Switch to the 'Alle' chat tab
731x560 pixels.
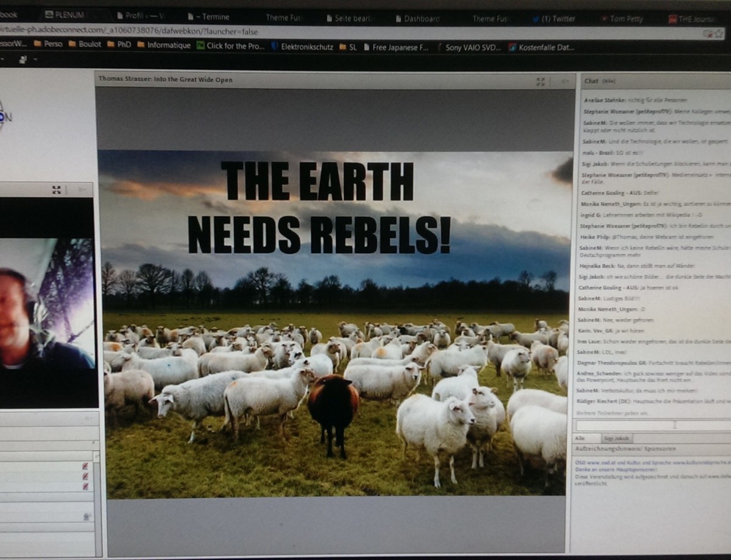[581, 438]
